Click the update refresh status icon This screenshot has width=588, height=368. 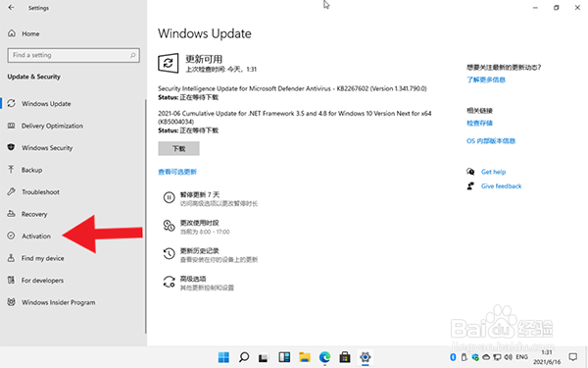(168, 63)
